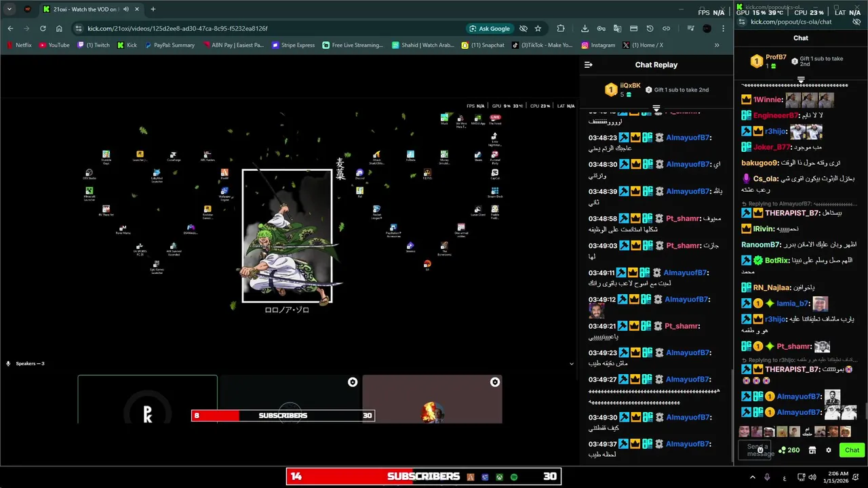This screenshot has height=488, width=868.
Task: Open the emoji picker in message box
Action: [760, 450]
